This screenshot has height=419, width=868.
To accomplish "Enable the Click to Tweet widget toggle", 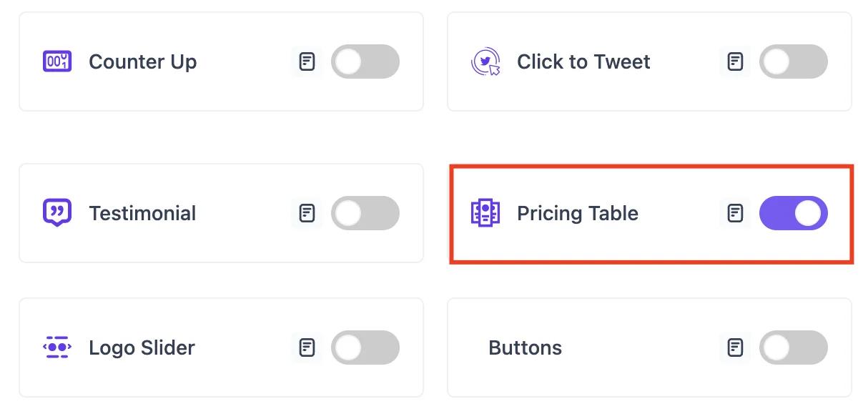I will [x=794, y=61].
